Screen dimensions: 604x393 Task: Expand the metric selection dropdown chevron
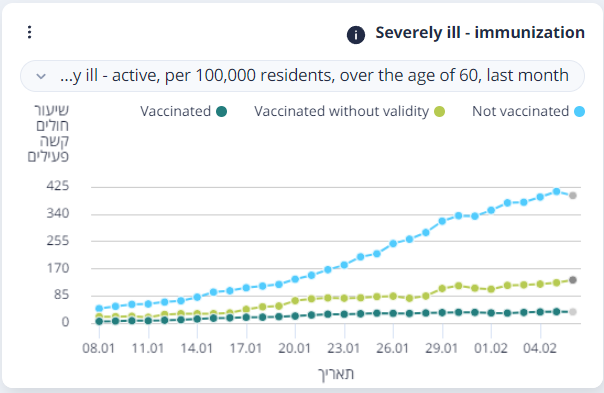point(41,76)
